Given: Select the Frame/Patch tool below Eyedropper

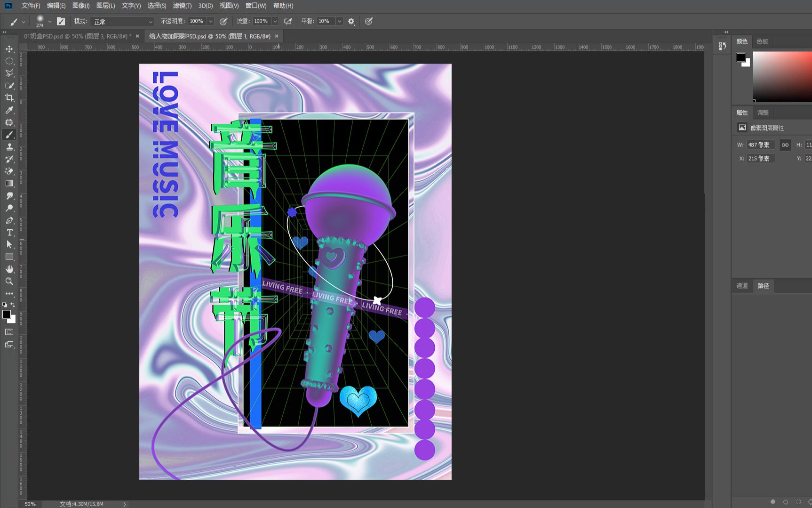Looking at the screenshot, I should 9,122.
